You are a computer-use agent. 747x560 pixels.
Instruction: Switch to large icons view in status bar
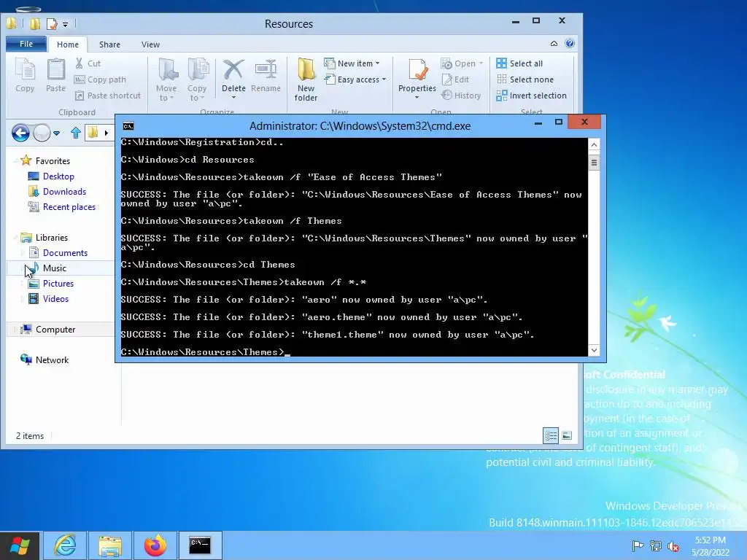click(567, 435)
